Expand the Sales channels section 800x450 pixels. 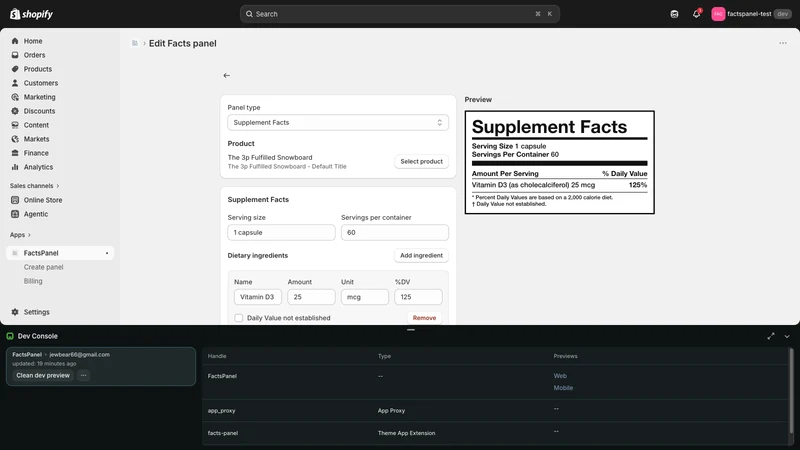click(x=35, y=186)
